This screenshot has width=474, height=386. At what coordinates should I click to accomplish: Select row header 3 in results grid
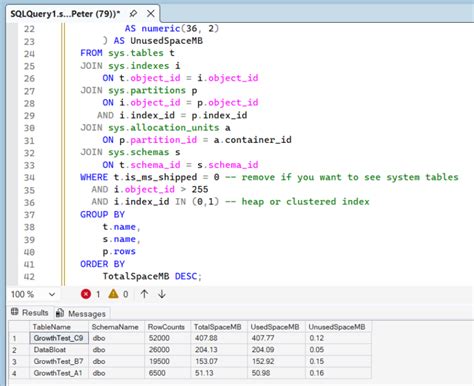19,362
